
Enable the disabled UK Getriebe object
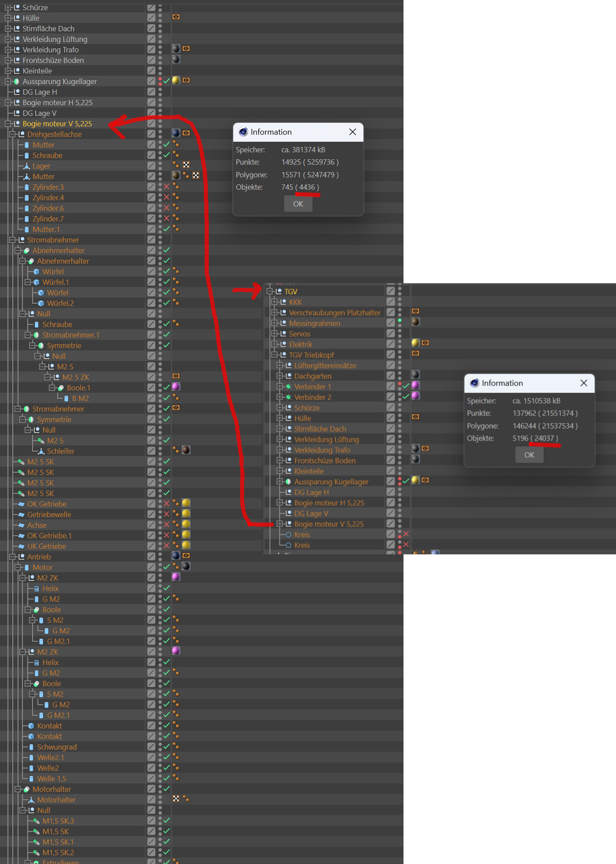[166, 546]
